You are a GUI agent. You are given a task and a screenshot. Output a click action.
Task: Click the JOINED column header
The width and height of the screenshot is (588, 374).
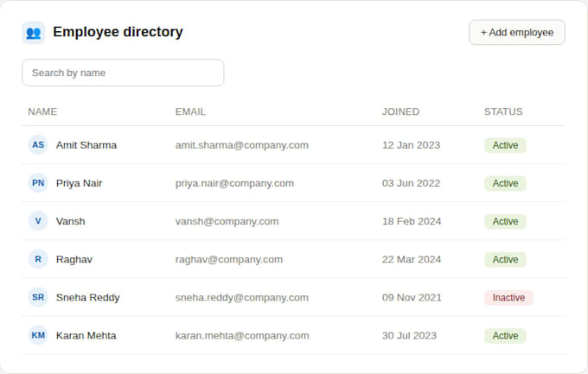pos(400,111)
